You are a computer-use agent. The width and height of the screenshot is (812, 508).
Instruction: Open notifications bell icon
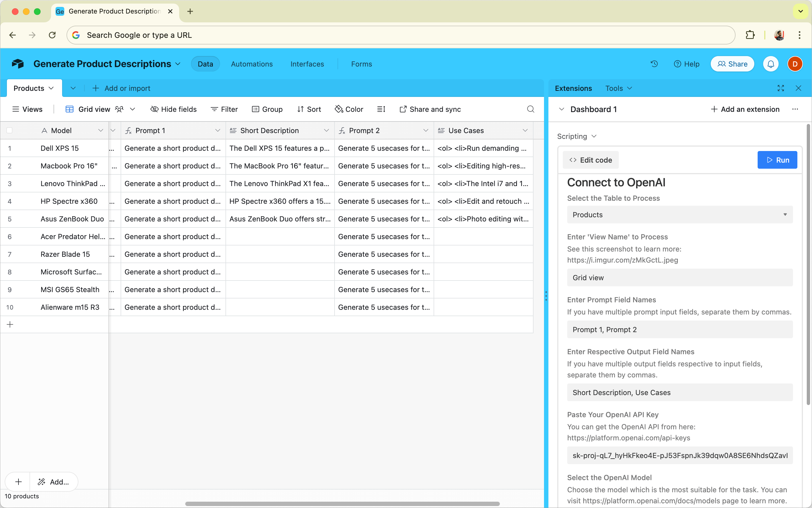click(x=771, y=64)
